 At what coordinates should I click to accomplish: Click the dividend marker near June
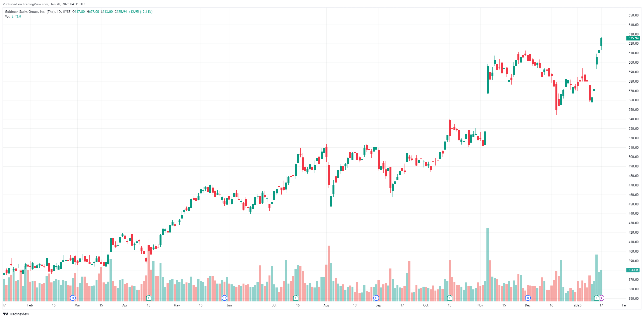tap(224, 298)
